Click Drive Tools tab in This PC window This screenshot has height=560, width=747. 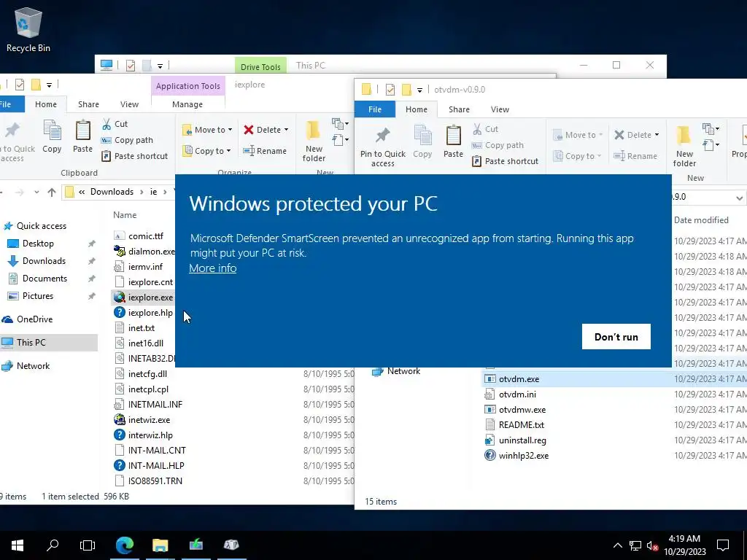coord(260,66)
